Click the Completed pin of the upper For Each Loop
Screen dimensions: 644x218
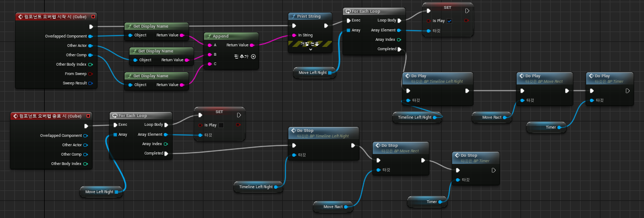pos(400,49)
